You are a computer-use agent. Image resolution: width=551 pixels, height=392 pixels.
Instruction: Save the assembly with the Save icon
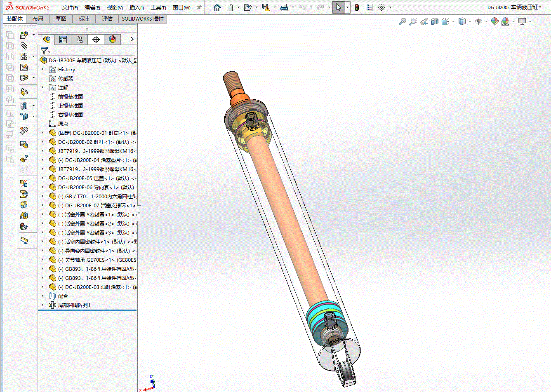[x=266, y=7]
